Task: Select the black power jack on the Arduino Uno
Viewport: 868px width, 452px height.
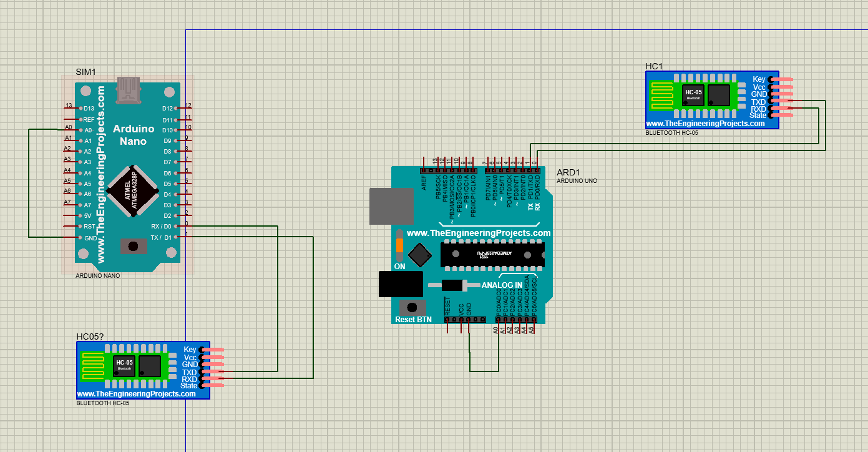Action: (401, 284)
